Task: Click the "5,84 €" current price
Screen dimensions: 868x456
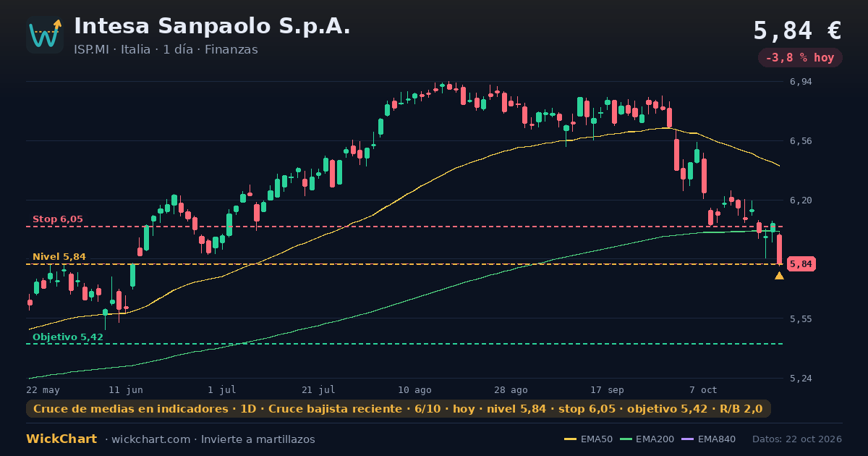Action: tap(797, 31)
